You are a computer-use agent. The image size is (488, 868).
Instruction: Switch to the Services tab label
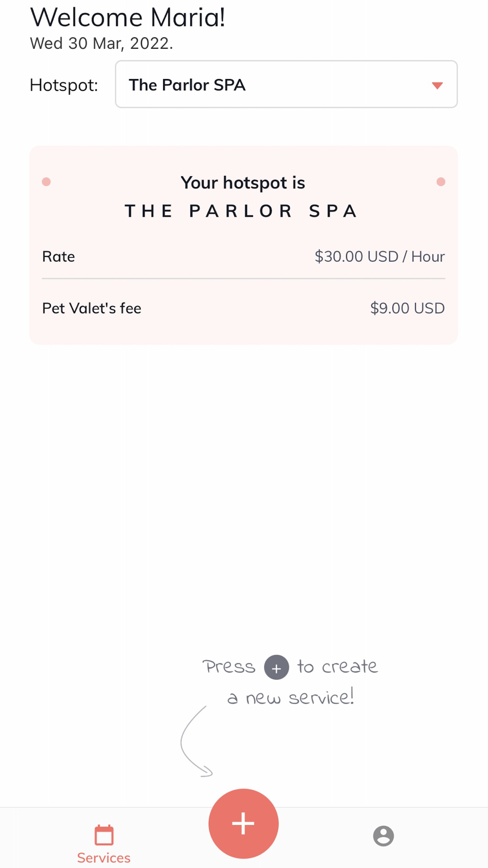click(x=104, y=858)
